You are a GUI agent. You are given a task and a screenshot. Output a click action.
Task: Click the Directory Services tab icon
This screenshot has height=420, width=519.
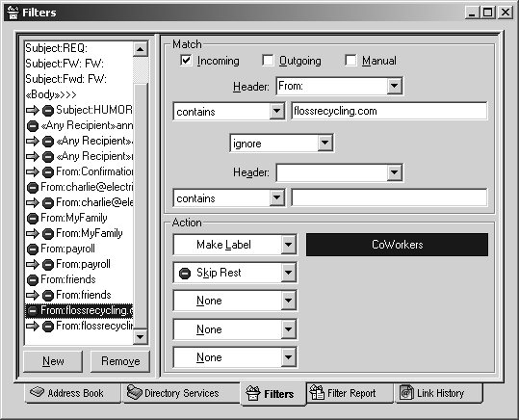[x=134, y=392]
